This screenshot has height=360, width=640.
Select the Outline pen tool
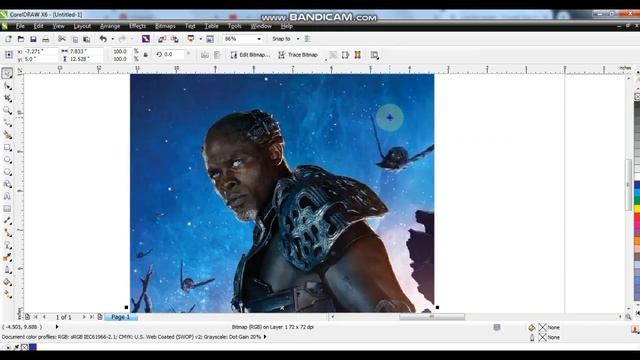[x=7, y=270]
